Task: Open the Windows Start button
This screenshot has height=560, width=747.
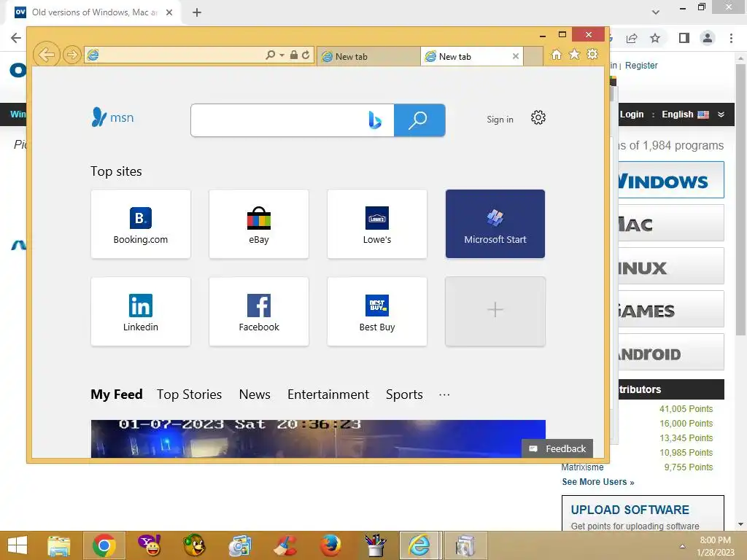Action: pyautogui.click(x=18, y=545)
